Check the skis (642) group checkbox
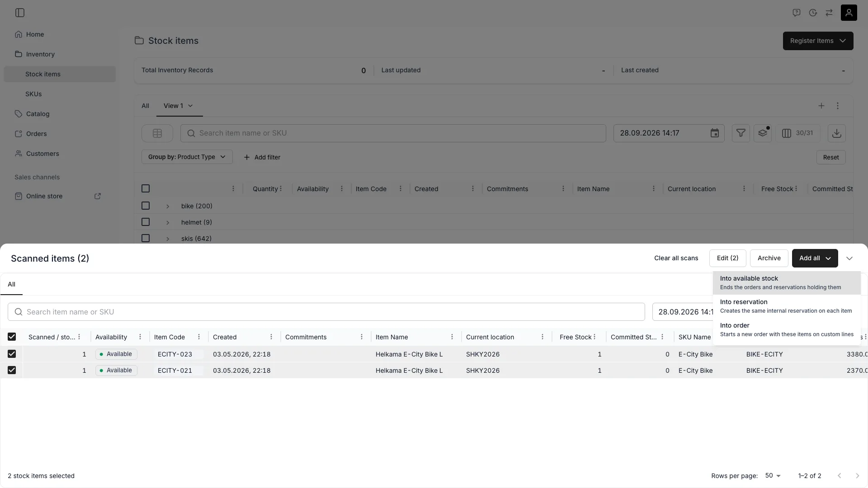Viewport: 868px width, 488px height. coord(146,239)
